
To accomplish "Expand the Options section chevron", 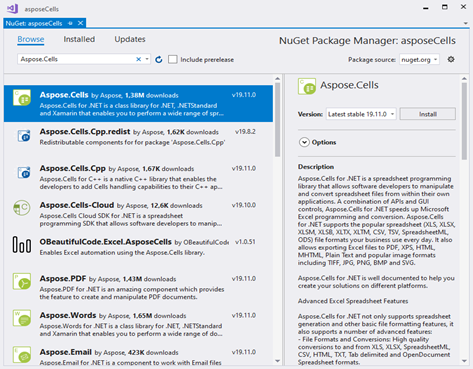I will (304, 142).
